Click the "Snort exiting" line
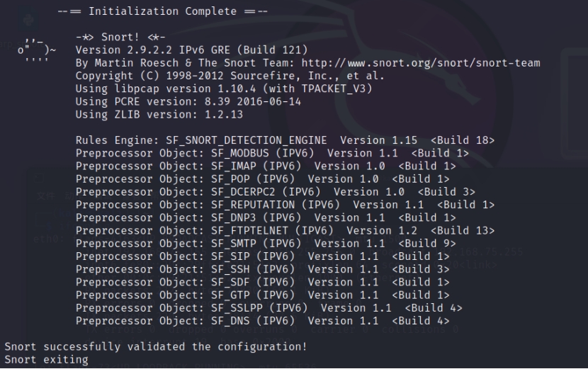Viewport: 588px width, 369px height. click(x=47, y=360)
